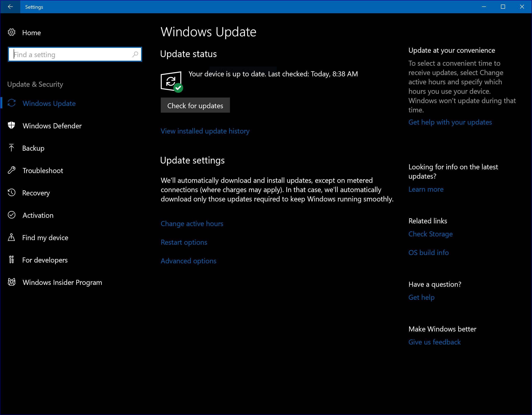The image size is (532, 415).
Task: Click the Recovery clock icon
Action: click(11, 193)
